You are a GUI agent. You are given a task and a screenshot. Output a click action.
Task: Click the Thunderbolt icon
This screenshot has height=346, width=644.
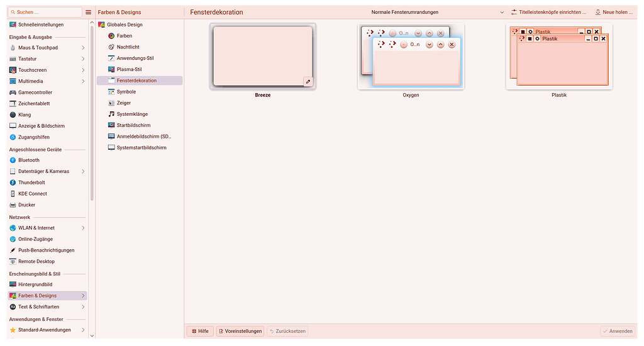13,182
